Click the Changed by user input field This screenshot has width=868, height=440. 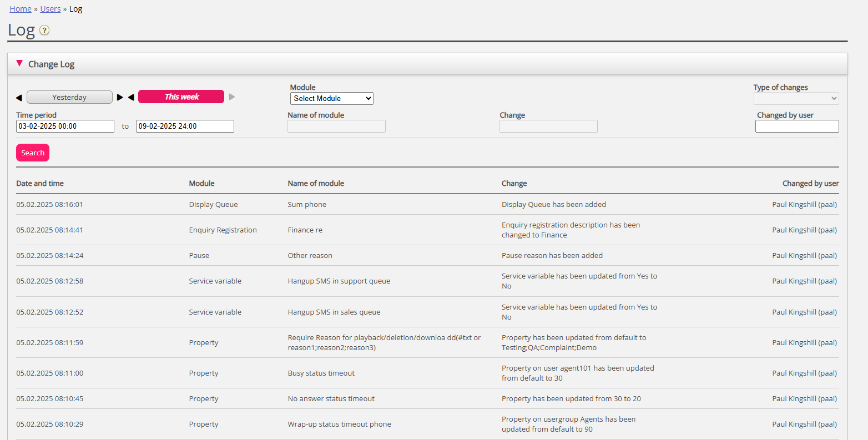click(796, 127)
